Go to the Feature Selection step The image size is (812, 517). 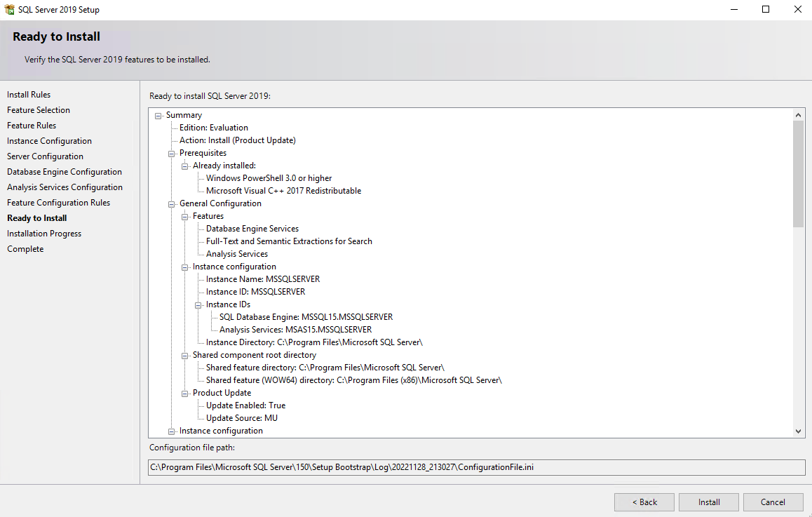(39, 110)
